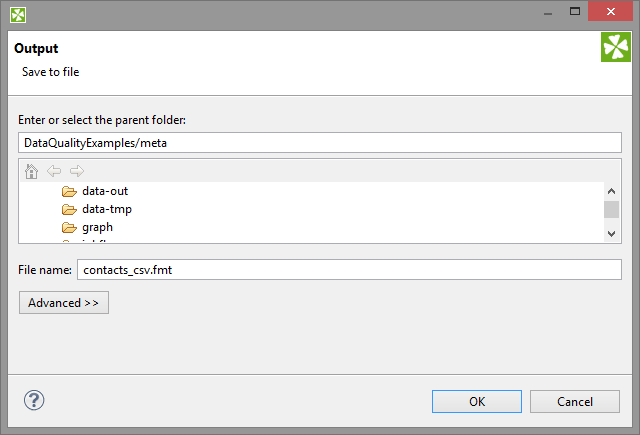Click the data-tmp folder icon
Image resolution: width=640 pixels, height=435 pixels.
pos(69,209)
